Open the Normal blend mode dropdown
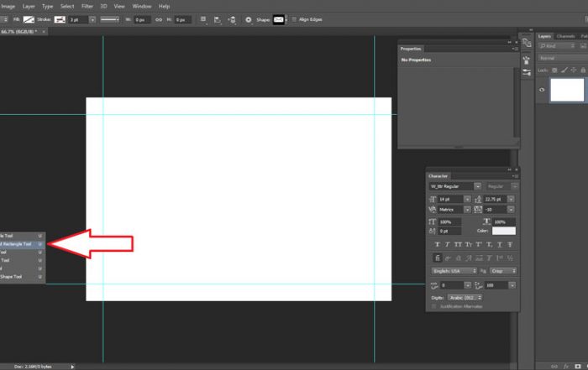The width and height of the screenshot is (588, 370). click(x=563, y=59)
